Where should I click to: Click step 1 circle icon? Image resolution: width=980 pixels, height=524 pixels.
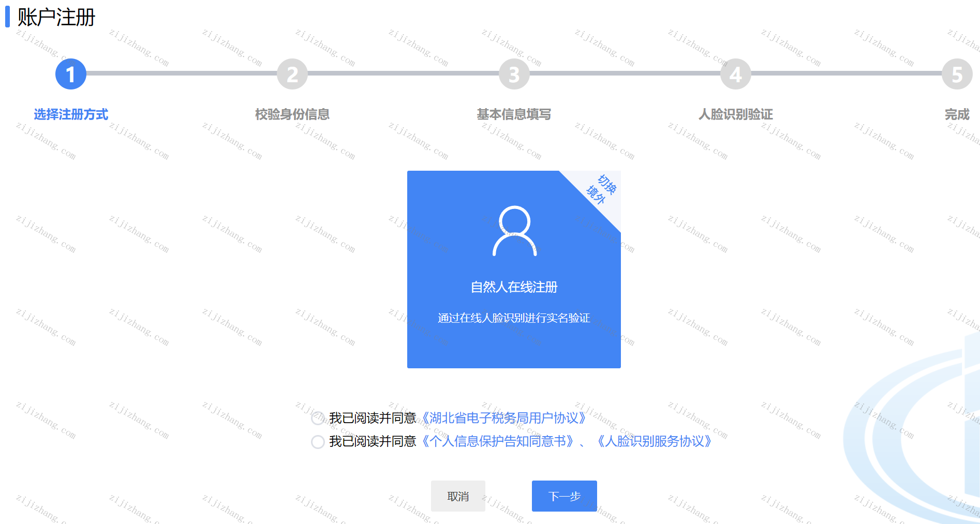point(71,74)
